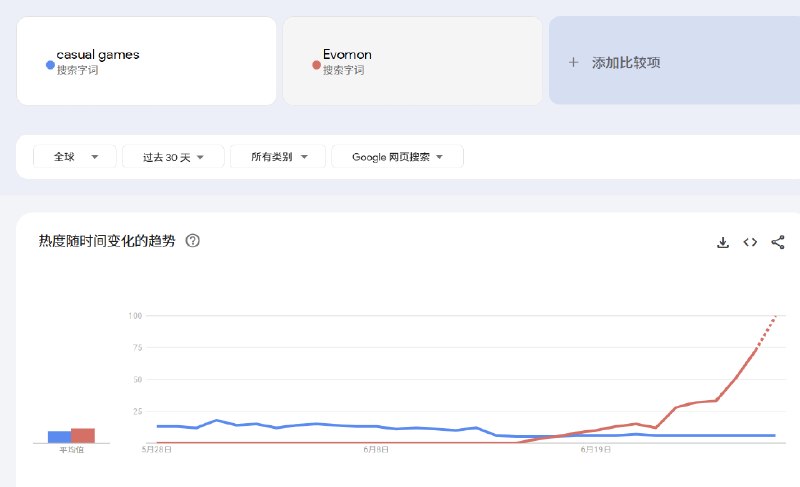Image resolution: width=800 pixels, height=487 pixels.
Task: Open the embed code icon for the chart
Action: 750,242
